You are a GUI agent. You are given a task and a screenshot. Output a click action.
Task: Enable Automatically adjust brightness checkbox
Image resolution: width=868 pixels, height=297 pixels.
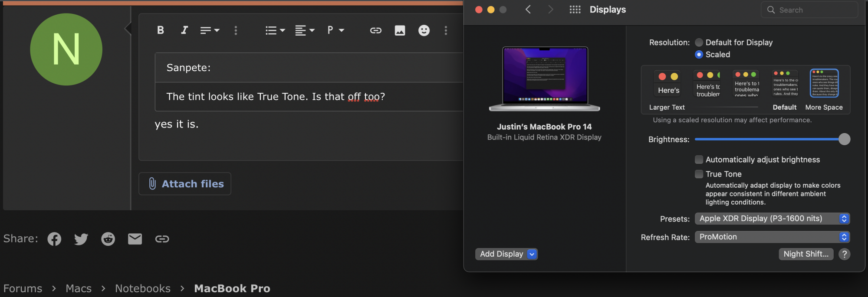point(699,160)
